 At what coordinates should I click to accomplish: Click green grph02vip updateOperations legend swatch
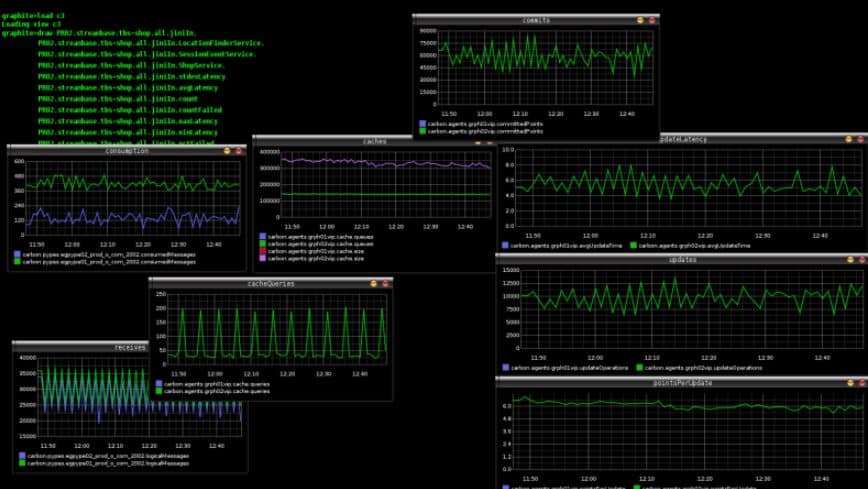tap(639, 367)
